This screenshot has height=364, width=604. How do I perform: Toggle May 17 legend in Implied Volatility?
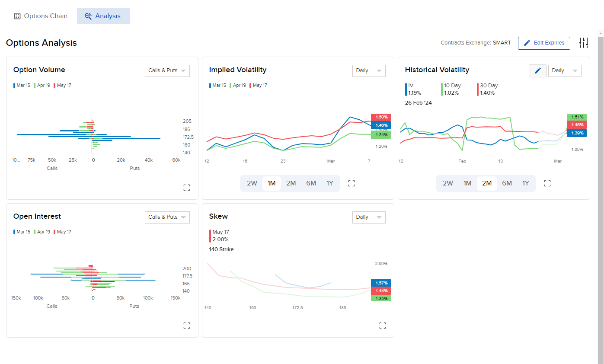(x=259, y=86)
